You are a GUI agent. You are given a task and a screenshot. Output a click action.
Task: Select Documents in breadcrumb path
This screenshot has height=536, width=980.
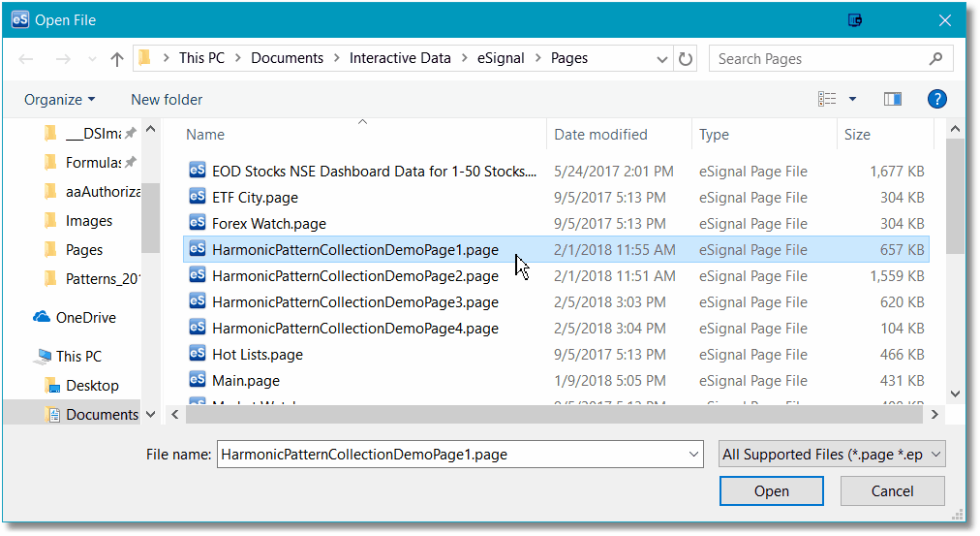(x=287, y=58)
